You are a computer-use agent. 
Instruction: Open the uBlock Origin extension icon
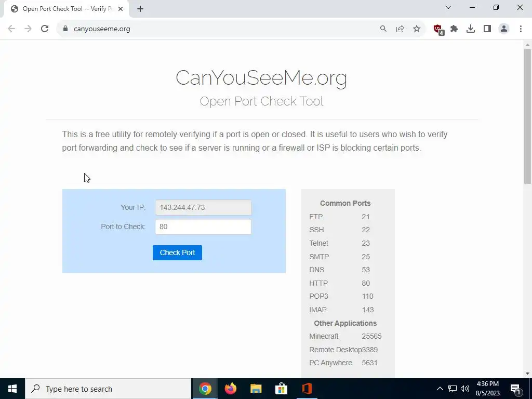tap(438, 30)
